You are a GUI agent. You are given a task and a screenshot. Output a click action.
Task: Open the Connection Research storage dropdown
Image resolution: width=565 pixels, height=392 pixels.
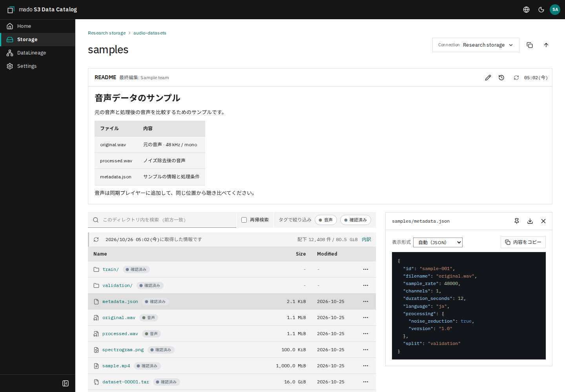[476, 45]
